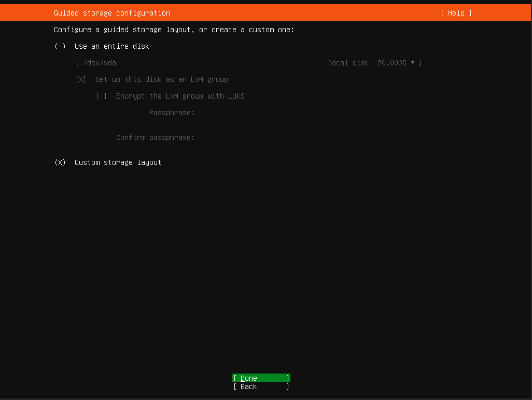Enable the LUKS encryption checkbox
The image size is (532, 400).
coord(102,96)
